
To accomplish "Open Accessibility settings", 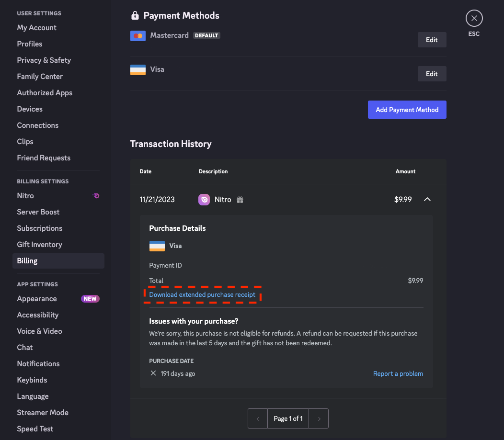I will (x=37, y=315).
